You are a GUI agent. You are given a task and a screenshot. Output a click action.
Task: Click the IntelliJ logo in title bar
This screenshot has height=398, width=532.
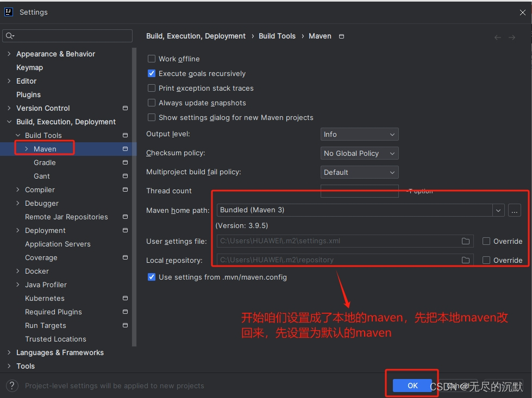[x=9, y=12]
